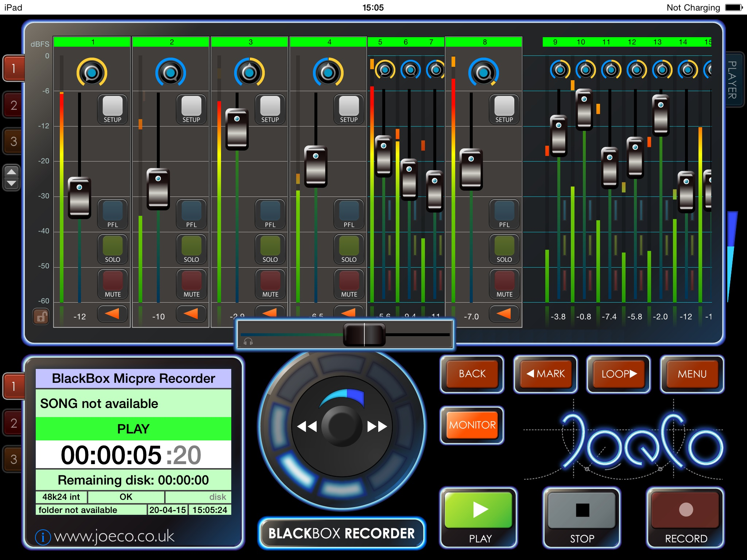
Task: Toggle the MONITOR button
Action: tap(472, 425)
